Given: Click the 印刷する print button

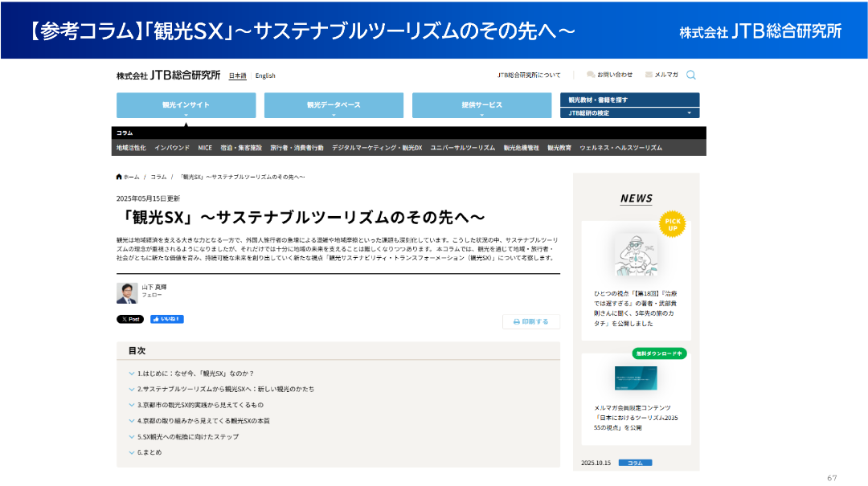Looking at the screenshot, I should [530, 321].
